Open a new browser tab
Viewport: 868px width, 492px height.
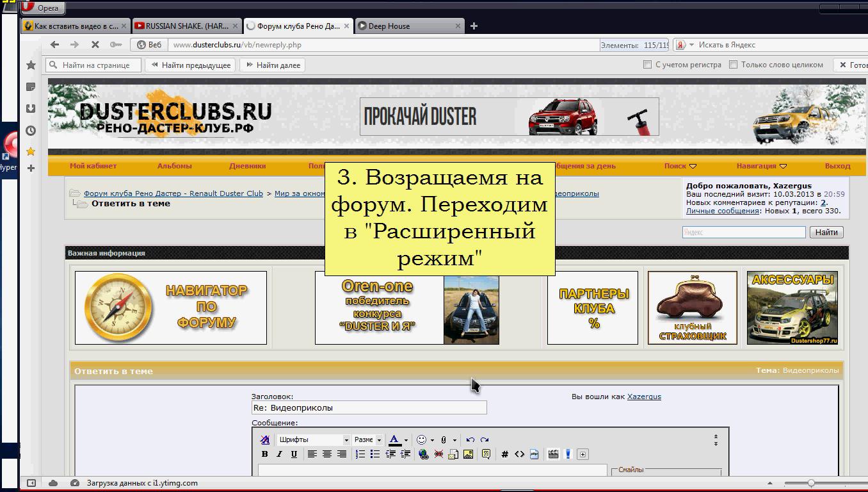pyautogui.click(x=474, y=26)
